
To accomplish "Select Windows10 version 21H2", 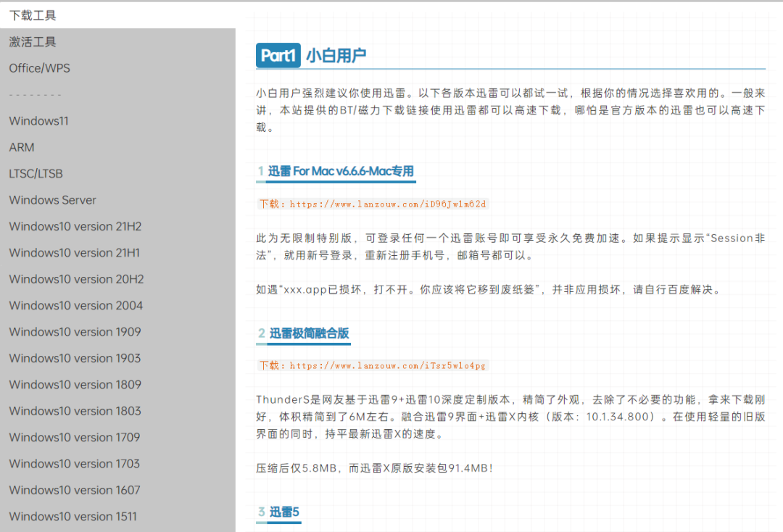I will pos(74,226).
